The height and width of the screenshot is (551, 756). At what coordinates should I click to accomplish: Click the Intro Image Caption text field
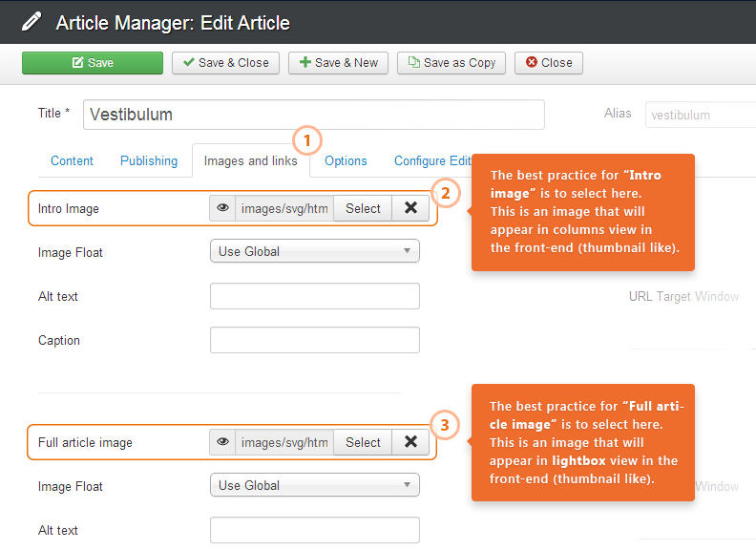314,340
